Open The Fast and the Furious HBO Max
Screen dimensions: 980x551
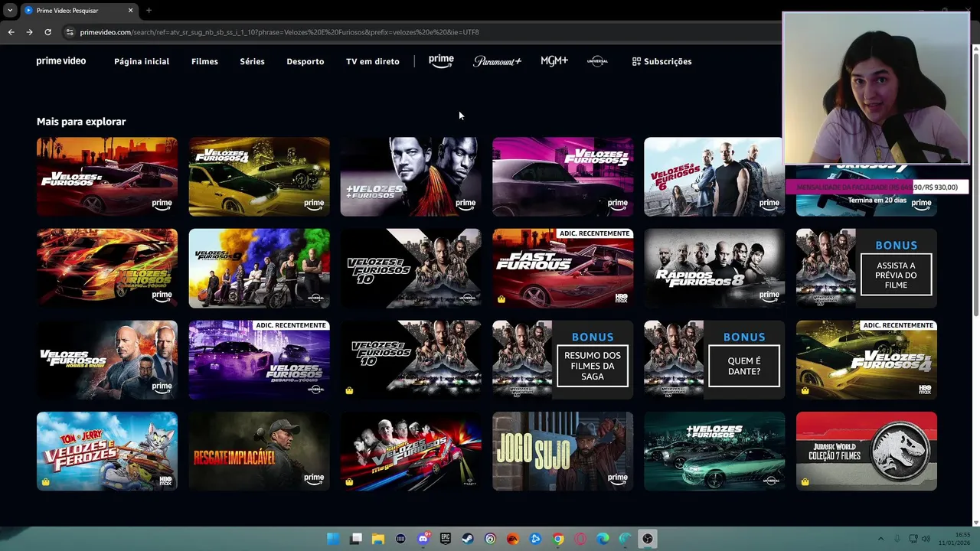coord(563,269)
